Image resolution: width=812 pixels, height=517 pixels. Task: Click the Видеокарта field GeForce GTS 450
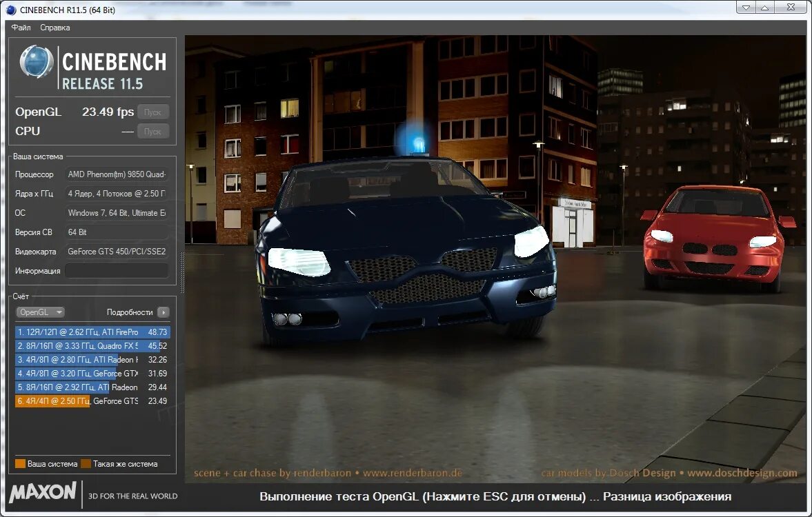(x=117, y=252)
